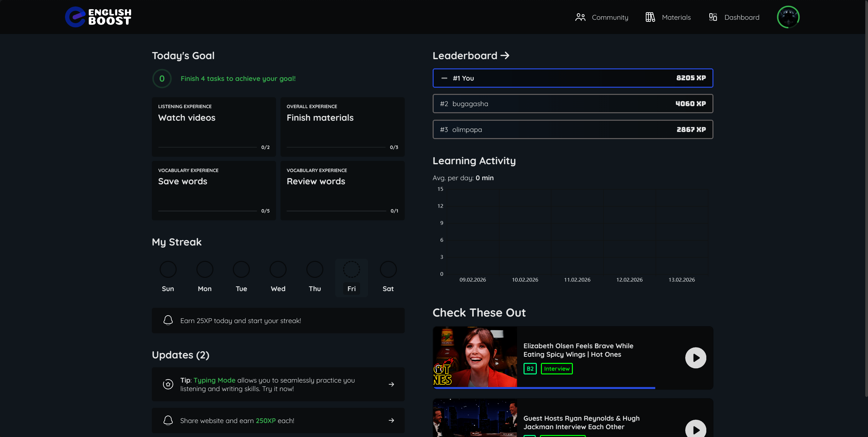Click the Elizabeth Olsen video thumbnail
The width and height of the screenshot is (868, 437).
click(x=475, y=357)
